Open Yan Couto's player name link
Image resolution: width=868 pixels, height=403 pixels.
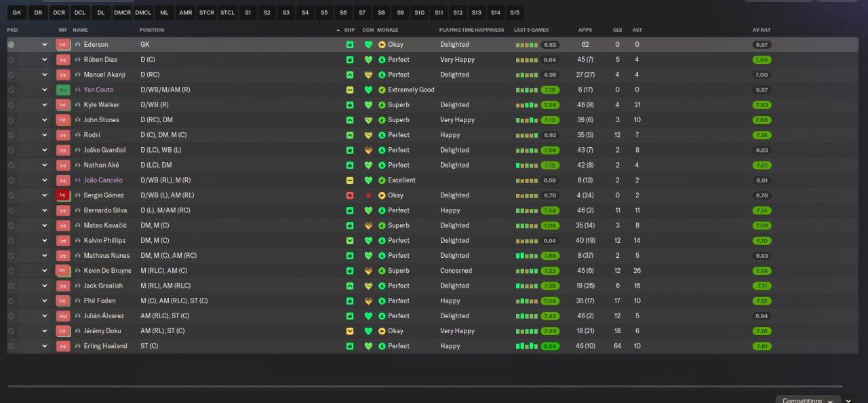coord(98,90)
